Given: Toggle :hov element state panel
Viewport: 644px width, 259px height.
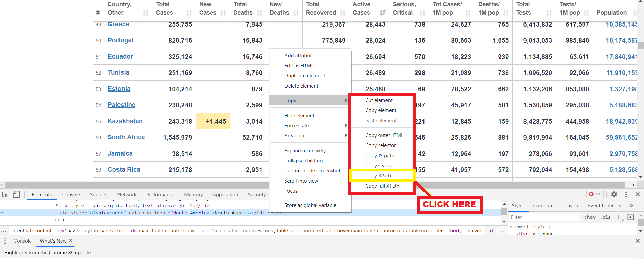Looking at the screenshot, I should click(590, 217).
